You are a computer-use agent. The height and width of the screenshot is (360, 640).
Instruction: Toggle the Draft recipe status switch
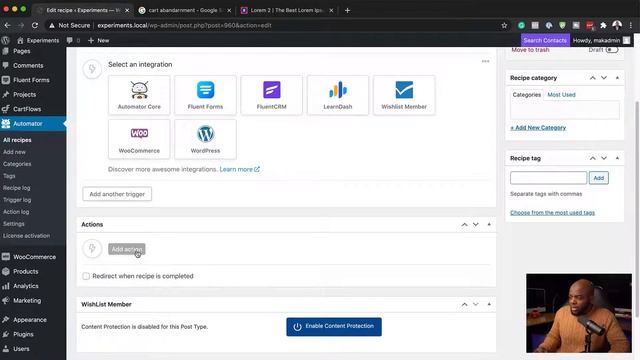[611, 50]
